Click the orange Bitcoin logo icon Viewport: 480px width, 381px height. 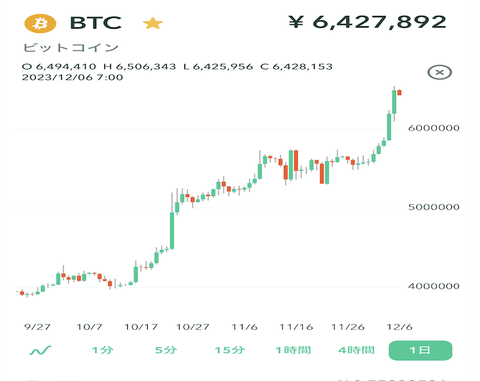[x=40, y=23]
